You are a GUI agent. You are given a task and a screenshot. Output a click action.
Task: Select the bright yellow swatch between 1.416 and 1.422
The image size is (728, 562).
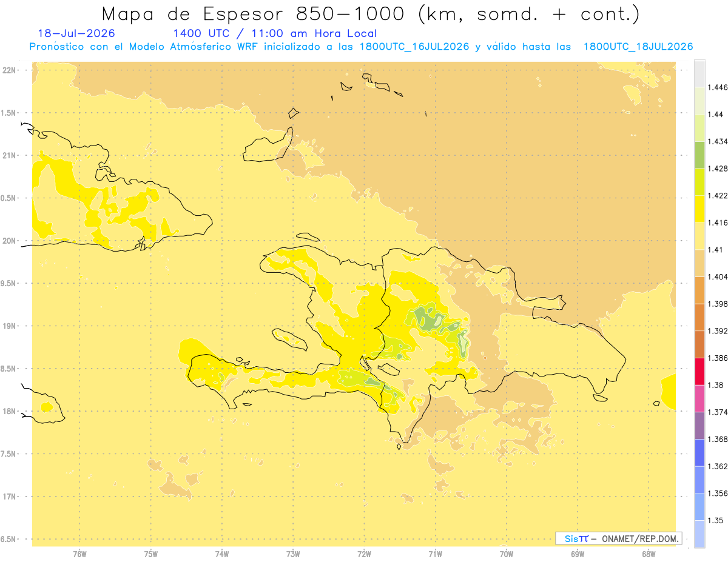[x=699, y=209]
